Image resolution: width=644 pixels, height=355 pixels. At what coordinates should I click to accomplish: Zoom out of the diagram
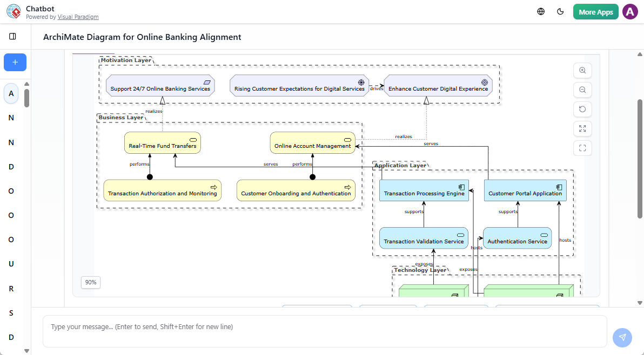582,90
